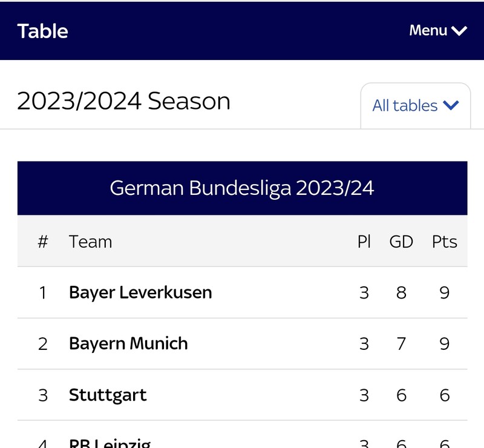Viewport: 484px width, 448px height.
Task: Click the Table header title
Action: (42, 31)
